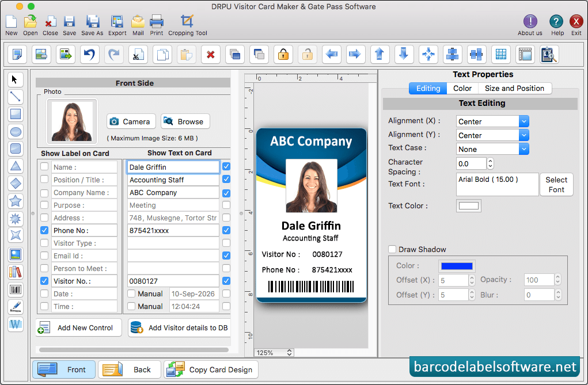Toggle the Manual checkbox for Time

coord(131,306)
